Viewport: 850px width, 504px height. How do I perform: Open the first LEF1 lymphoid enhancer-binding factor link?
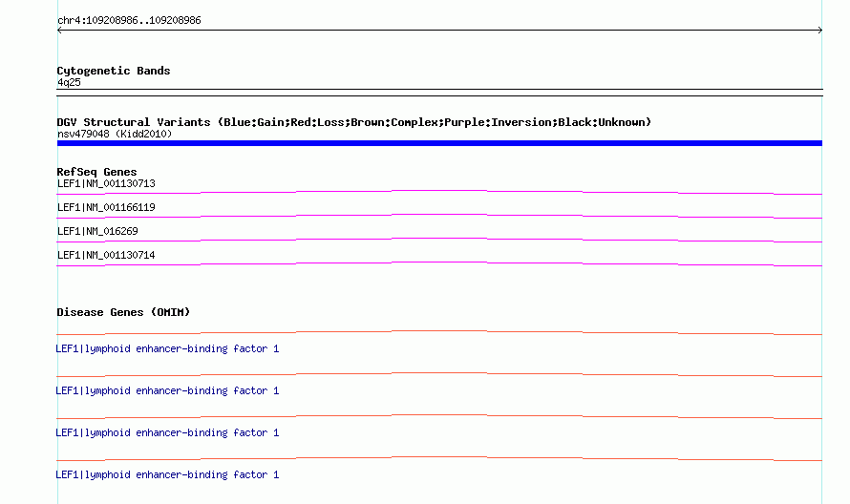tap(167, 349)
